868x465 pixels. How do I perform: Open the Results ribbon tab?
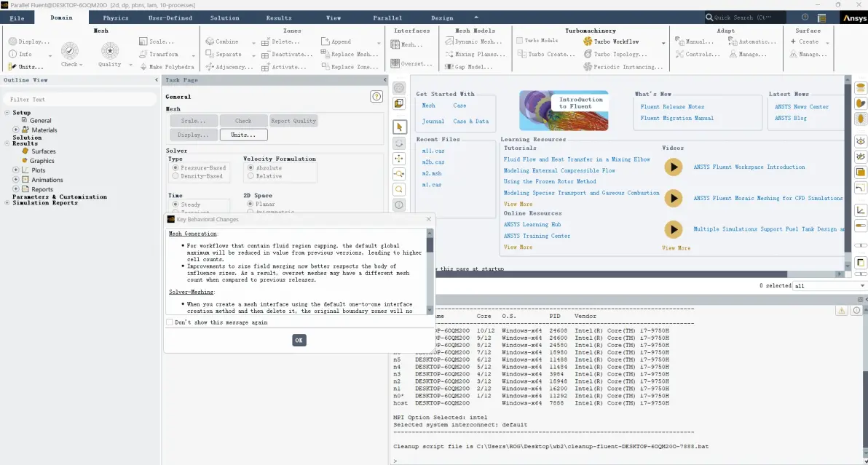click(279, 17)
